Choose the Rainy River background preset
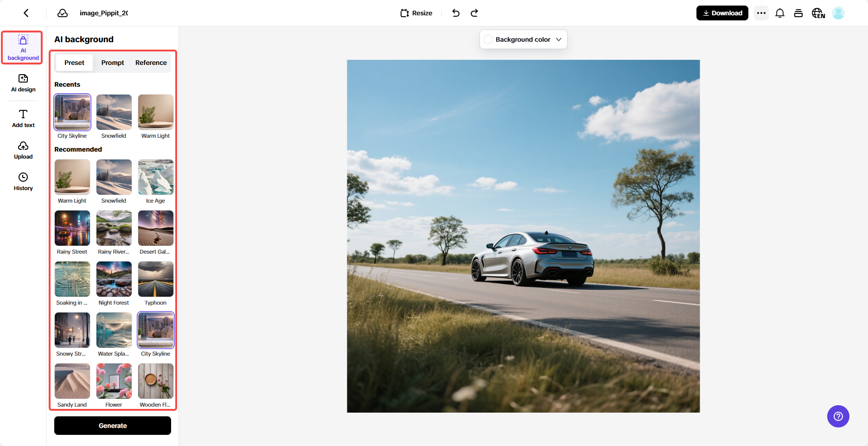This screenshot has height=446, width=868. pos(114,228)
